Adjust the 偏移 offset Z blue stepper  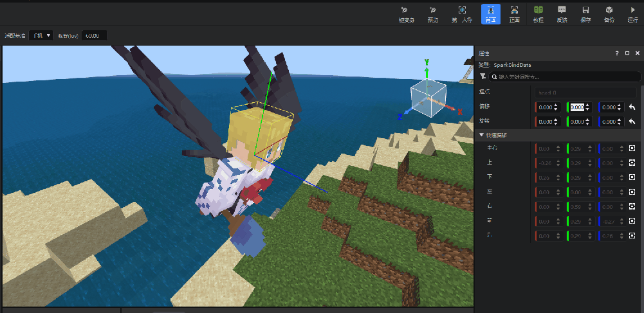[x=620, y=107]
